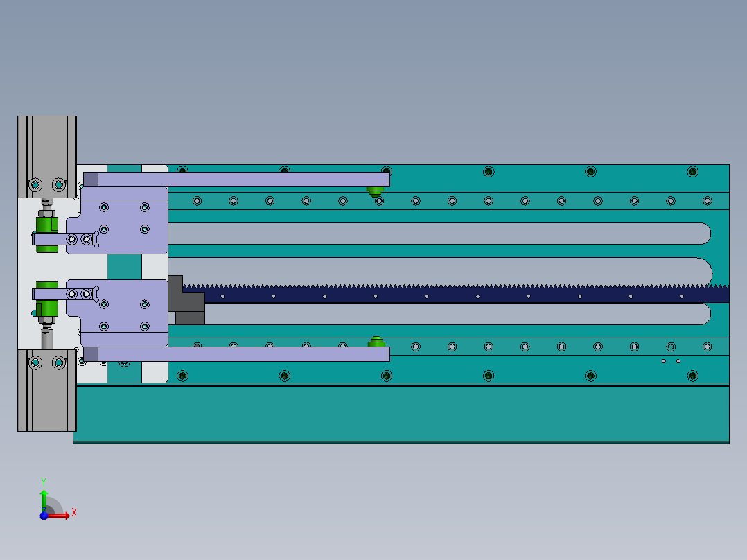This screenshot has height=560, width=747.
Task: Click the green cap screw on bottom bar
Action: [x=376, y=341]
